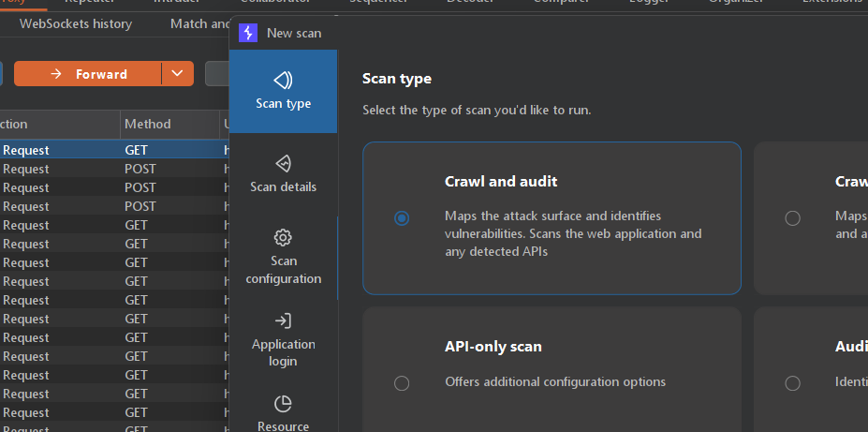The image size is (868, 432).
Task: Click the orange Forward button
Action: click(x=88, y=74)
